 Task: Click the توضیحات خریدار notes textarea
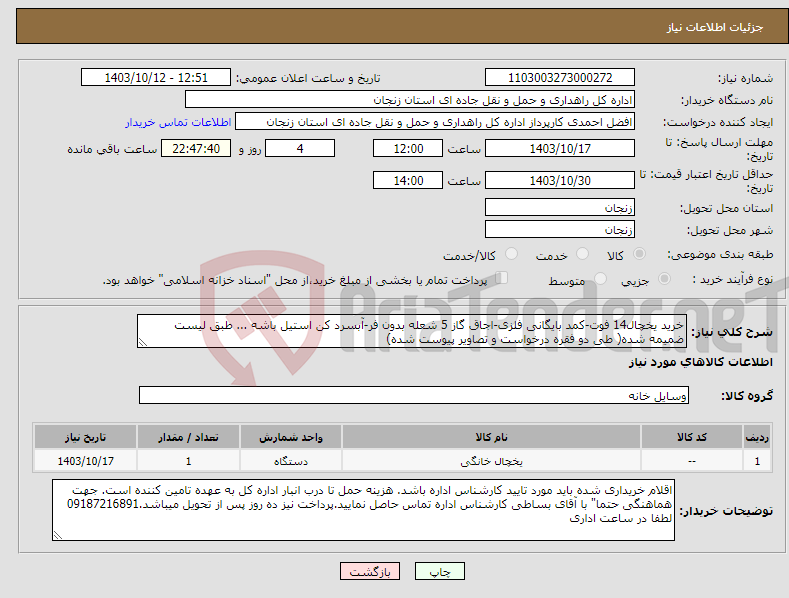click(x=363, y=510)
